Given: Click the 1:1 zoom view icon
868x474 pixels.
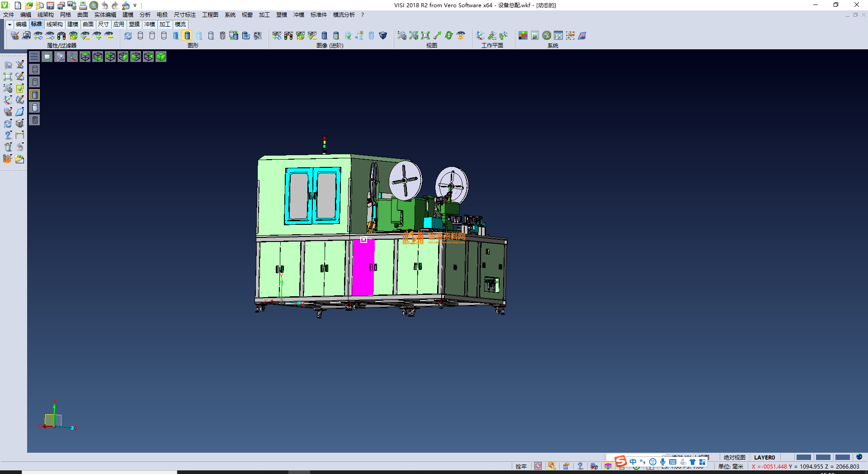Looking at the screenshot, I should pyautogui.click(x=425, y=35).
